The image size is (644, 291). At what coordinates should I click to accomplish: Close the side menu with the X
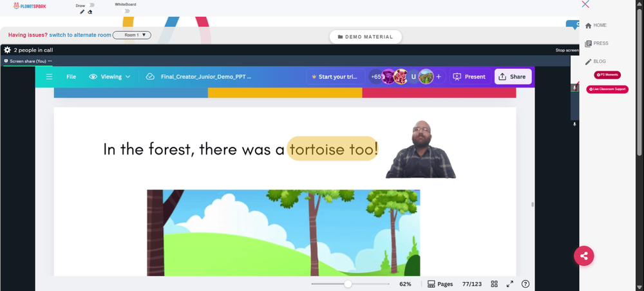click(x=585, y=4)
